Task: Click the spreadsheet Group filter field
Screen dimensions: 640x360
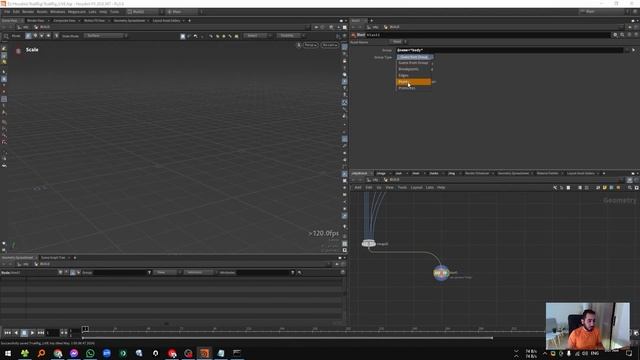Action: click(120, 272)
